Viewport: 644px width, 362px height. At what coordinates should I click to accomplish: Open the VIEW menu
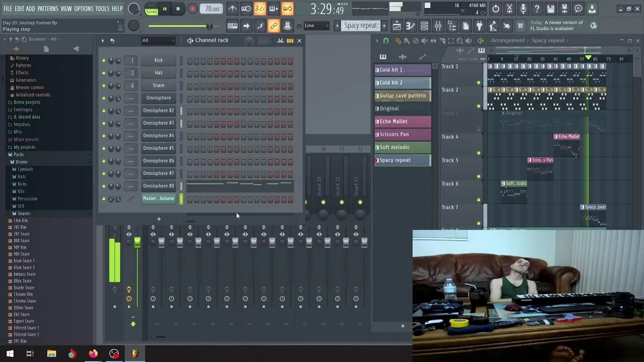66,9
